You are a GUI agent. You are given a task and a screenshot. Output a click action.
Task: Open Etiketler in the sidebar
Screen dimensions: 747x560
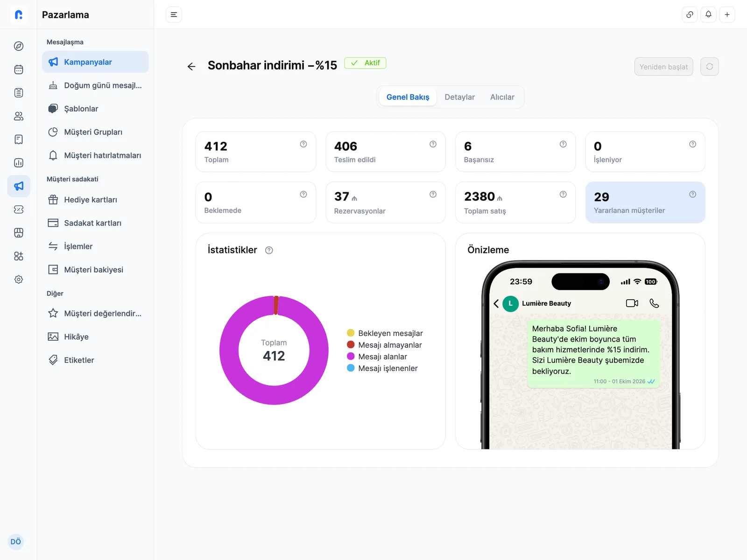[95, 360]
